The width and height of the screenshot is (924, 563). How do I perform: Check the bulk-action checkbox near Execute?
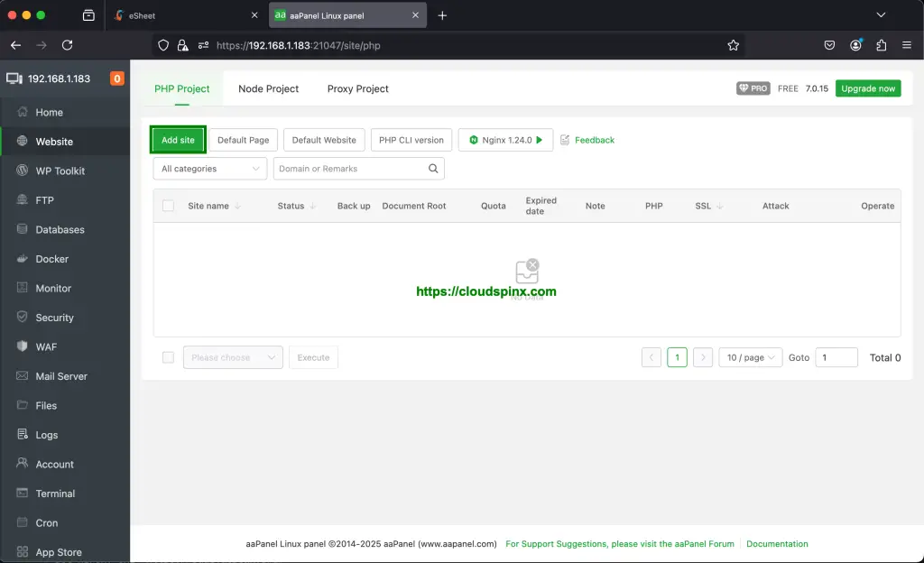point(168,357)
